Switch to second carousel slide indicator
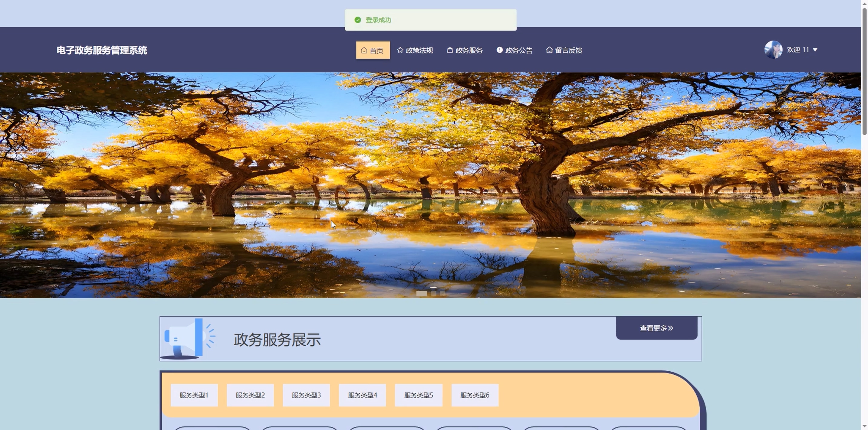Viewport: 868px width, 430px height. click(434, 293)
